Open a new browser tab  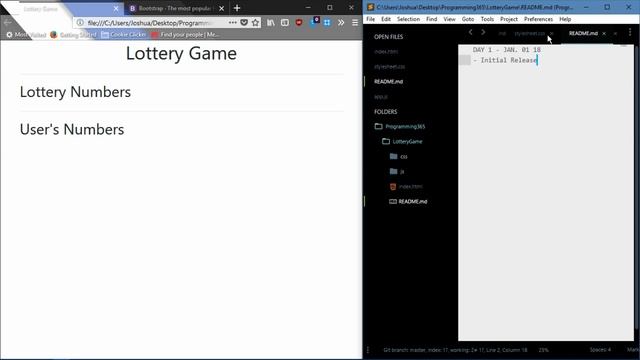(x=237, y=8)
